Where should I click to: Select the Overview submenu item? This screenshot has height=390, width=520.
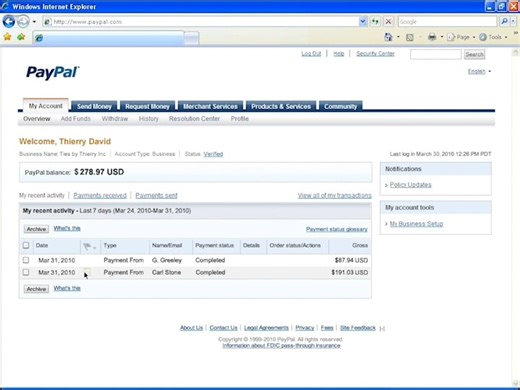[x=37, y=119]
